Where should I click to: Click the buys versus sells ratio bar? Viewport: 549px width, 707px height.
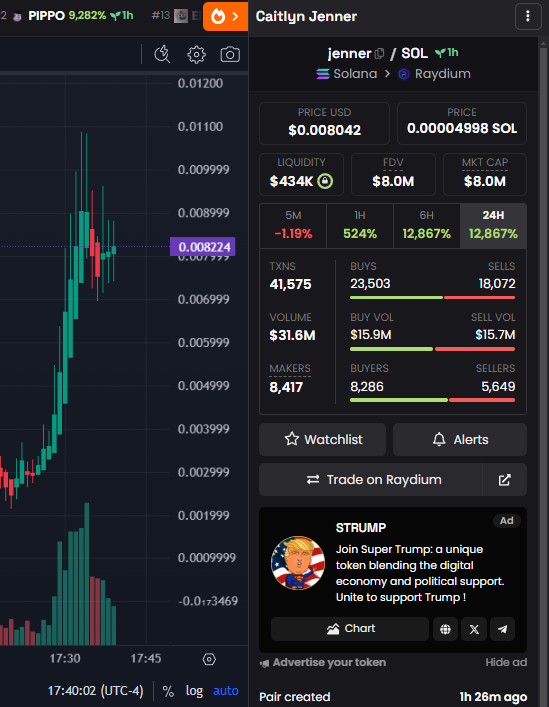(x=432, y=298)
